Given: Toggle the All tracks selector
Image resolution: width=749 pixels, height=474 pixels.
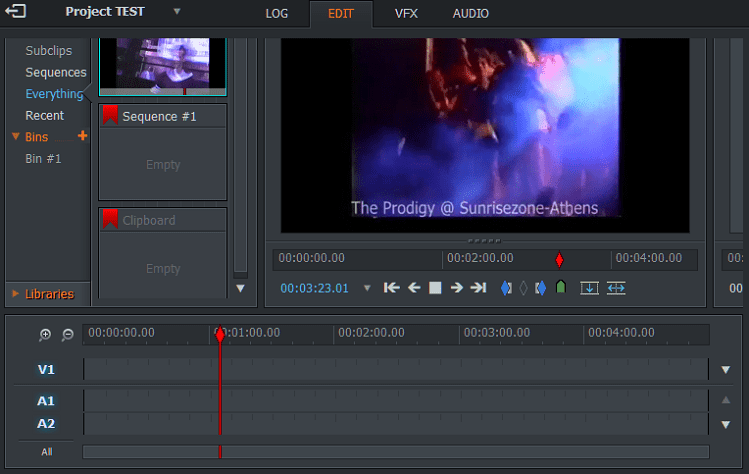Looking at the screenshot, I should pyautogui.click(x=47, y=452).
